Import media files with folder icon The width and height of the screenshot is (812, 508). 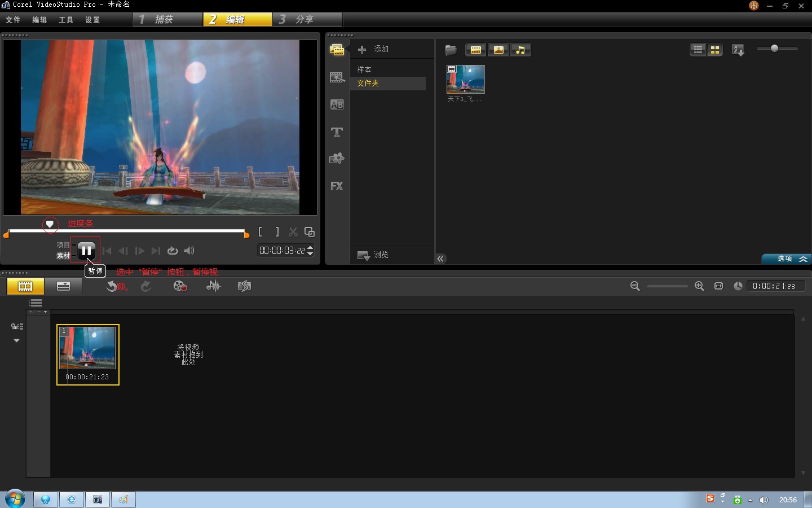[x=451, y=50]
